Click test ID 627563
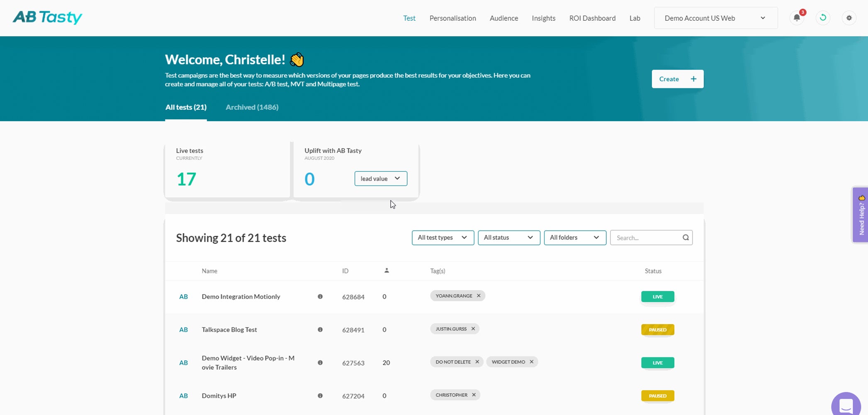868x415 pixels. point(353,363)
